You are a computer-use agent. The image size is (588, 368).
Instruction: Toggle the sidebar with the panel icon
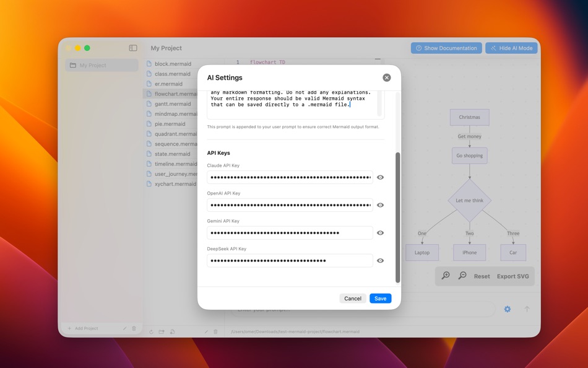[x=132, y=48]
